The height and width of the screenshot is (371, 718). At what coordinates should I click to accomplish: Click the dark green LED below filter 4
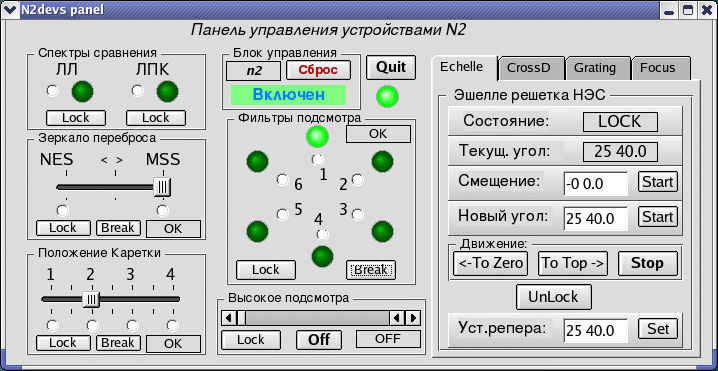pyautogui.click(x=323, y=256)
